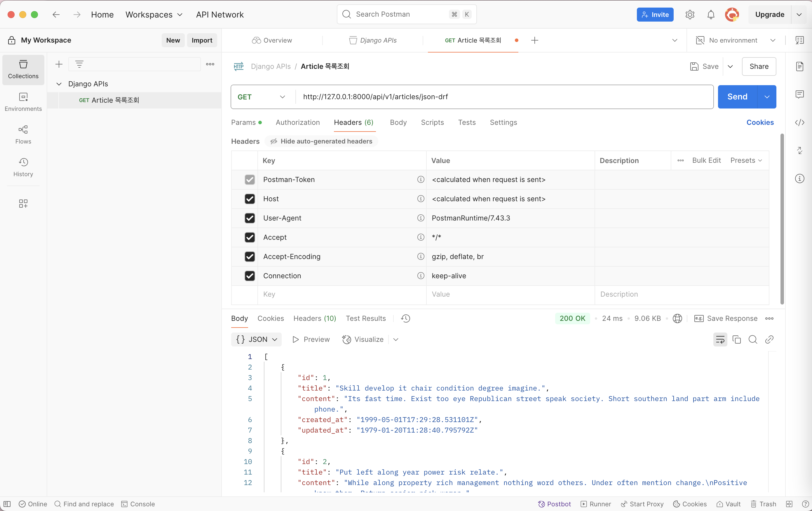The width and height of the screenshot is (812, 511).
Task: Collapse the Django APIs collection
Action: click(x=59, y=84)
